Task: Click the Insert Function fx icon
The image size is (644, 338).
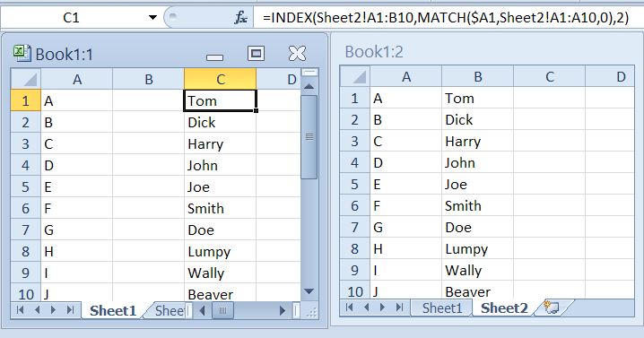Action: (x=240, y=18)
